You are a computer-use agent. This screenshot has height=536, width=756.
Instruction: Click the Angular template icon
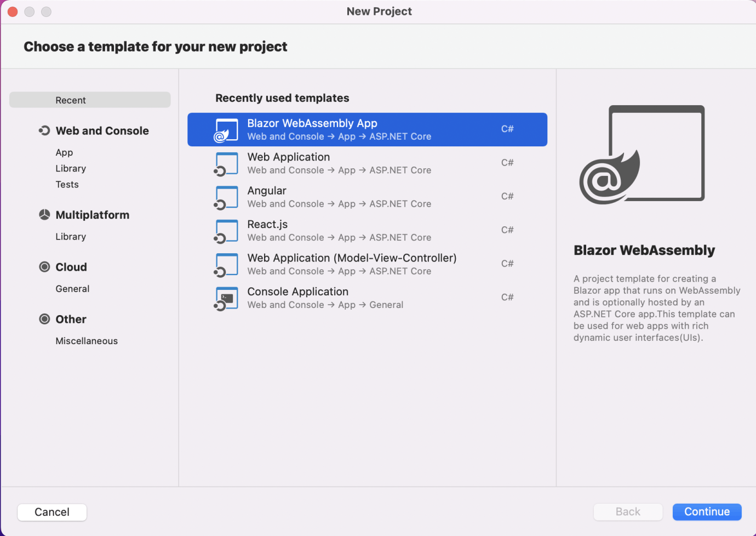226,197
